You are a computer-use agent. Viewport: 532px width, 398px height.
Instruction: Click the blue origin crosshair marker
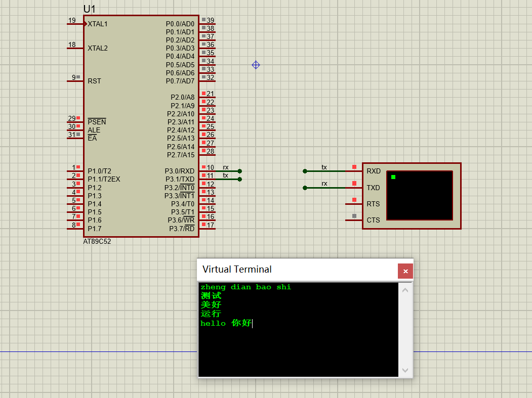click(x=256, y=65)
